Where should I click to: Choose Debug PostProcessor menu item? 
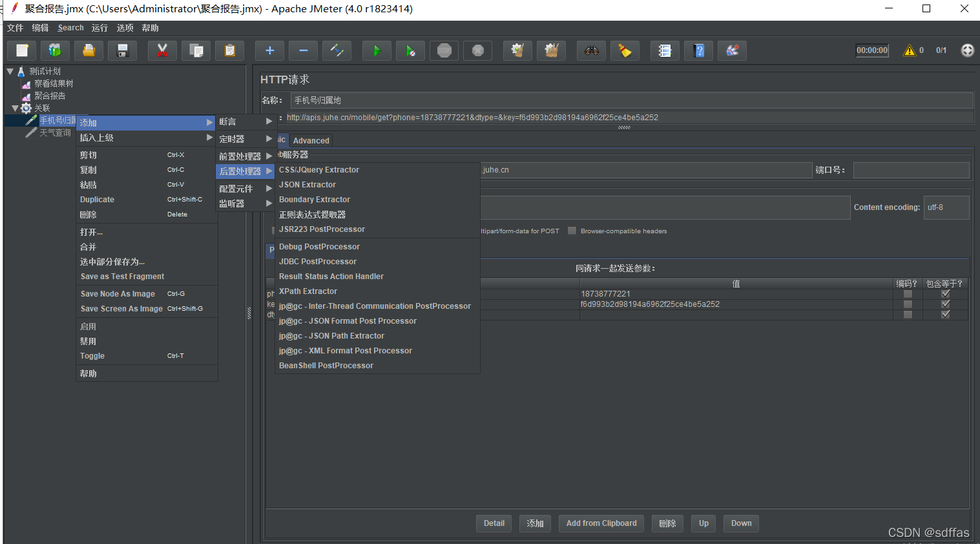click(x=377, y=247)
